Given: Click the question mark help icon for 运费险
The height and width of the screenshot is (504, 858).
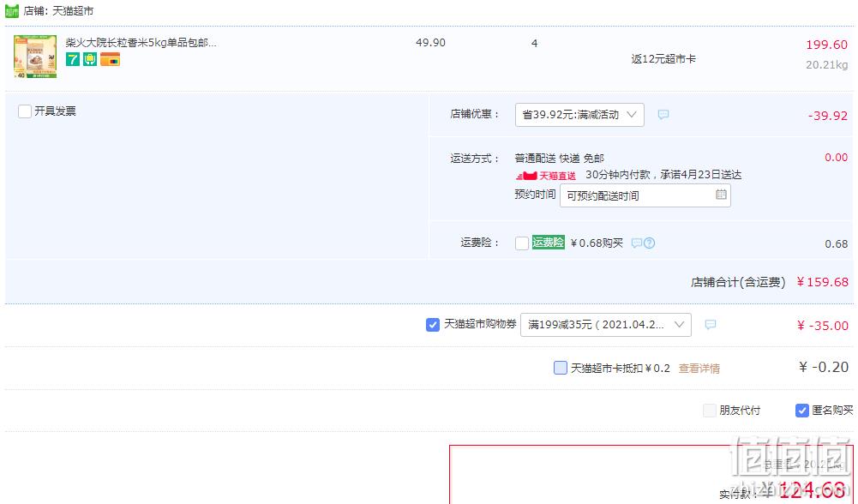Looking at the screenshot, I should coord(649,243).
